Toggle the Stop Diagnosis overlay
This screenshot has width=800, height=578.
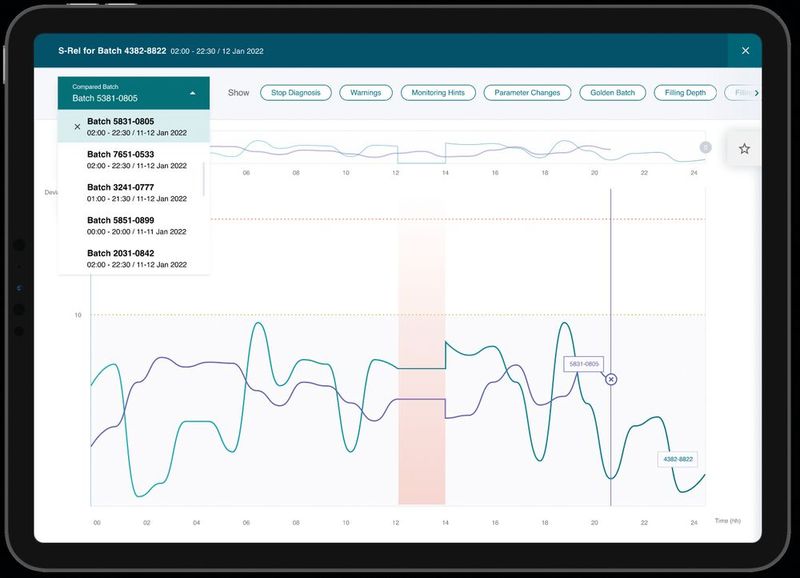[x=296, y=91]
